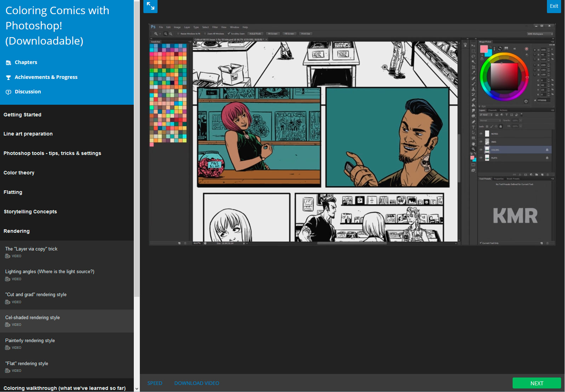Expand the Flatting chapter section
This screenshot has height=392, width=565.
[13, 192]
